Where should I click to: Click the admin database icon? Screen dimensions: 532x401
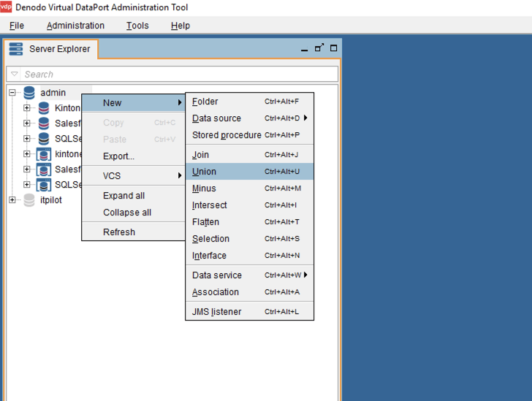click(29, 93)
